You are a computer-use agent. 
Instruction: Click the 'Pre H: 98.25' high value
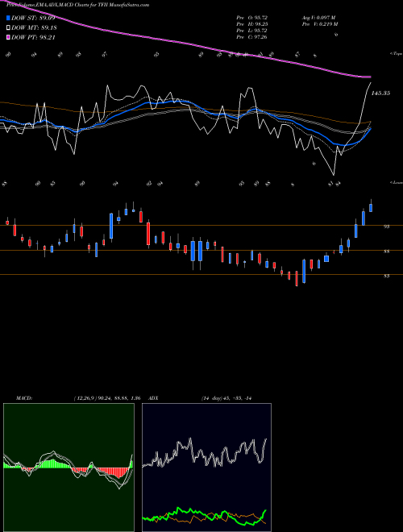click(x=252, y=24)
